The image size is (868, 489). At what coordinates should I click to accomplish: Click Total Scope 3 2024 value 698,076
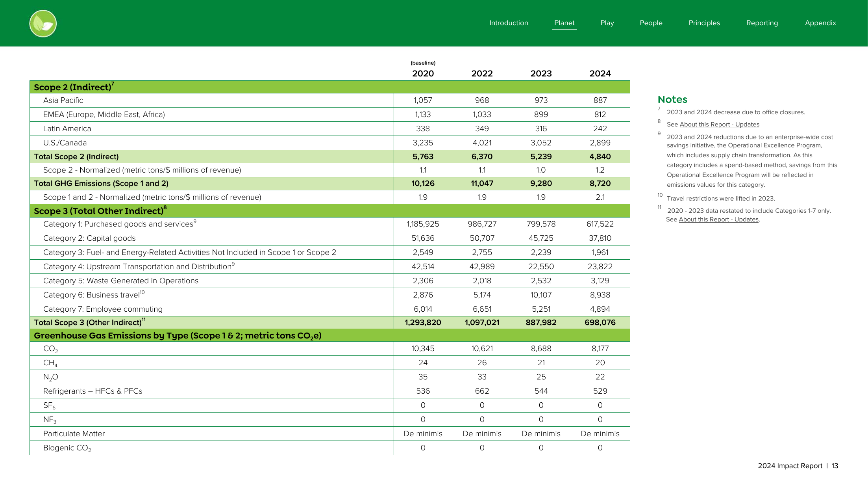pos(600,323)
